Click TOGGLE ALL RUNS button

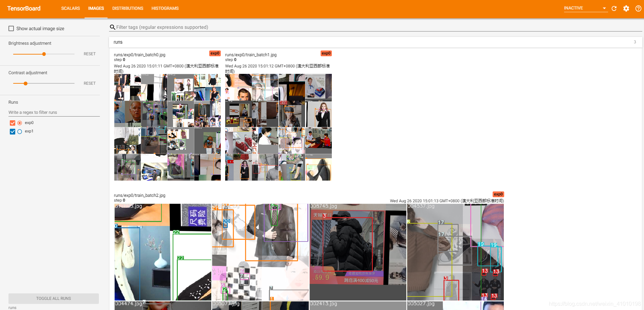coord(53,298)
